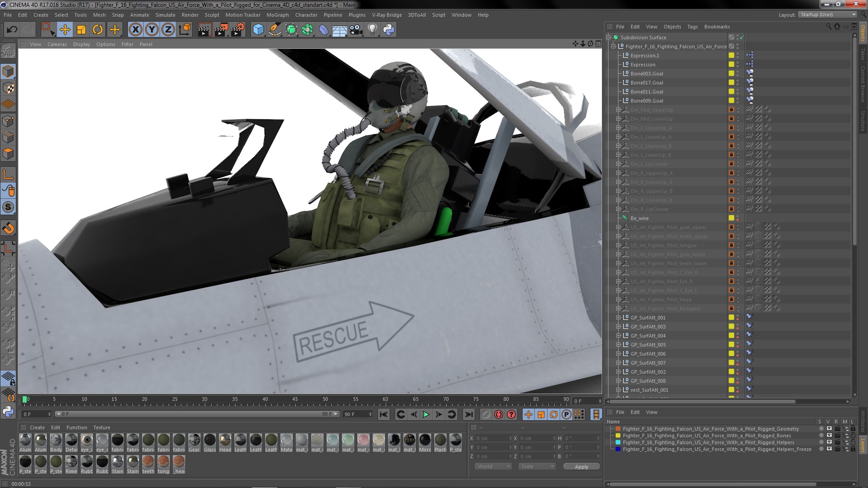The width and height of the screenshot is (868, 488).
Task: Toggle visibility of Rigged_Bones layer
Action: pyautogui.click(x=829, y=436)
